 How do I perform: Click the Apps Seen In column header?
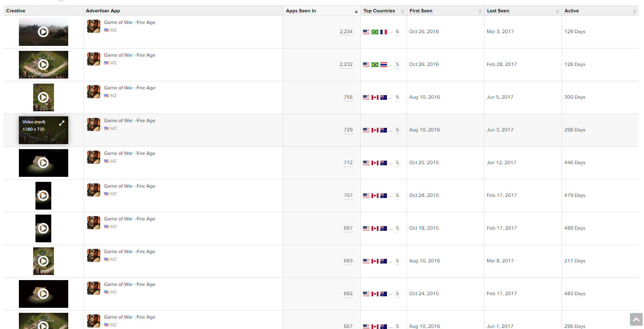coord(301,11)
